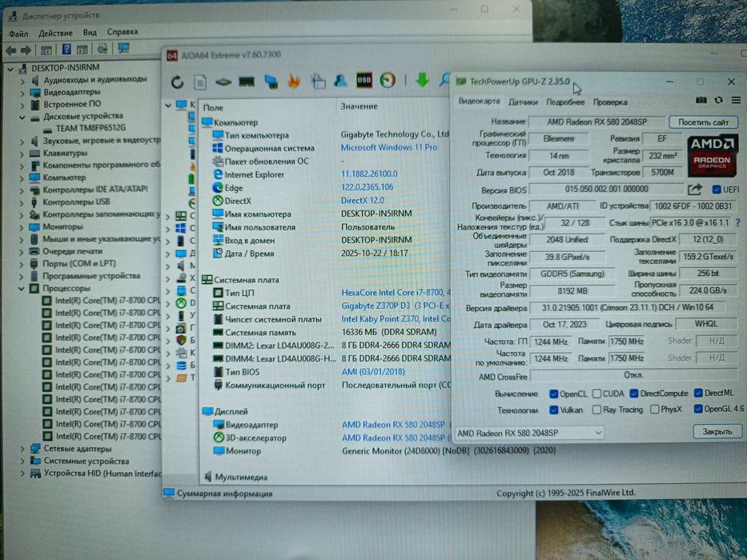Open the Вид menu
The image size is (747, 560).
tap(90, 32)
